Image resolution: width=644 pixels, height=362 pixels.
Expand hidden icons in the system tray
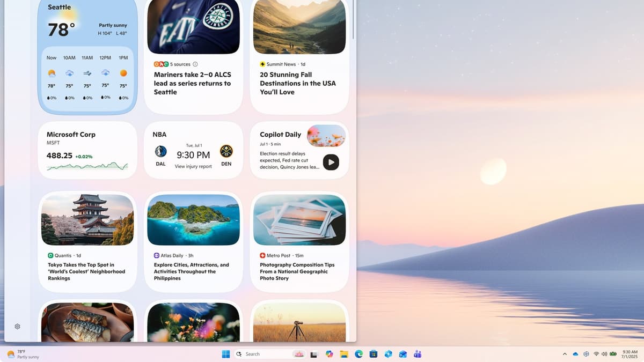[x=565, y=354]
